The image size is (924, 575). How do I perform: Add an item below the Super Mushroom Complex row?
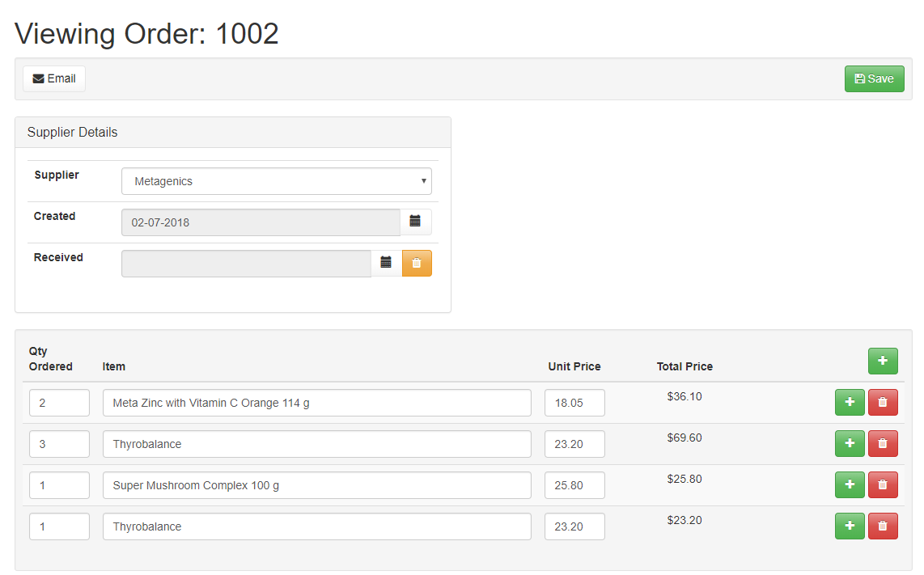[850, 484]
